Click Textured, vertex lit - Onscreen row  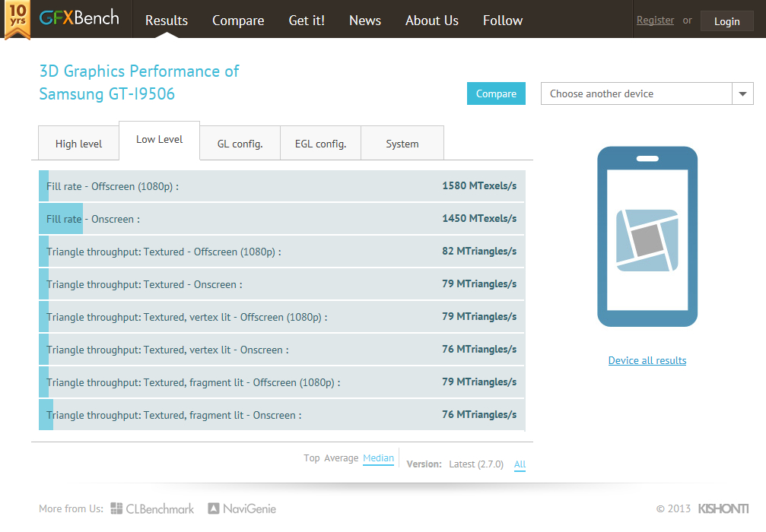click(282, 350)
